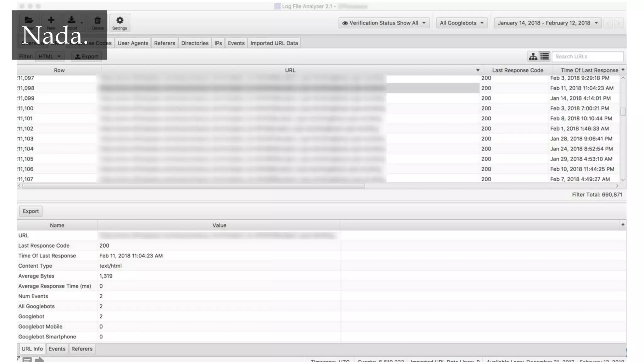This screenshot has height=362, width=644.
Task: Open Verification Status Show All dropdown
Action: 384,23
